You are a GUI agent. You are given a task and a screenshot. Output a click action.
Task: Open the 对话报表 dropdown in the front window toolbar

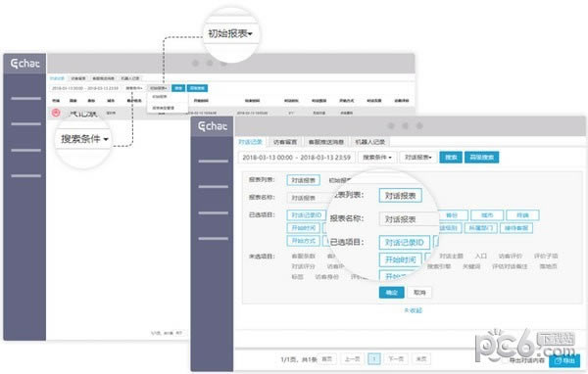(418, 158)
